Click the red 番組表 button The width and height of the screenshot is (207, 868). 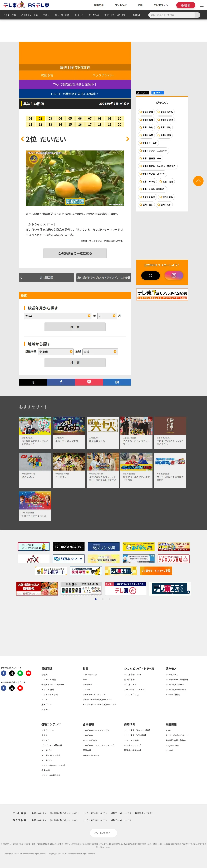pyautogui.click(x=185, y=5)
